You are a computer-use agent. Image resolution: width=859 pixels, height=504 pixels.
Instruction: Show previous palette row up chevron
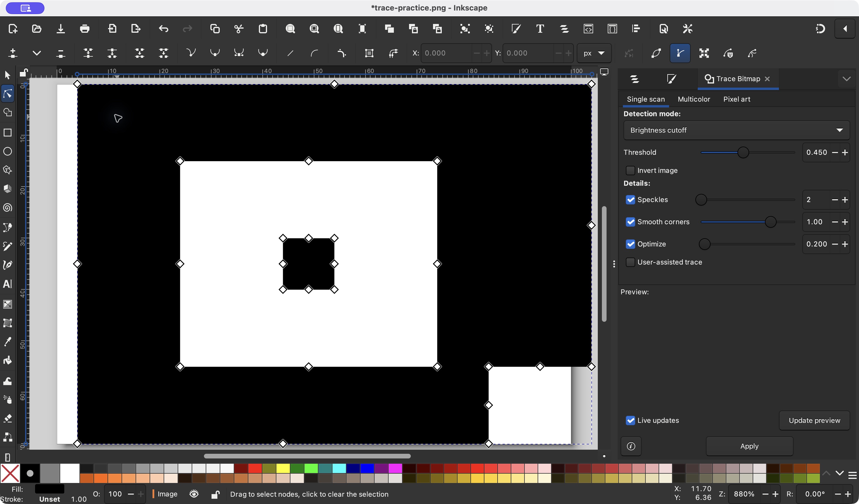click(826, 473)
